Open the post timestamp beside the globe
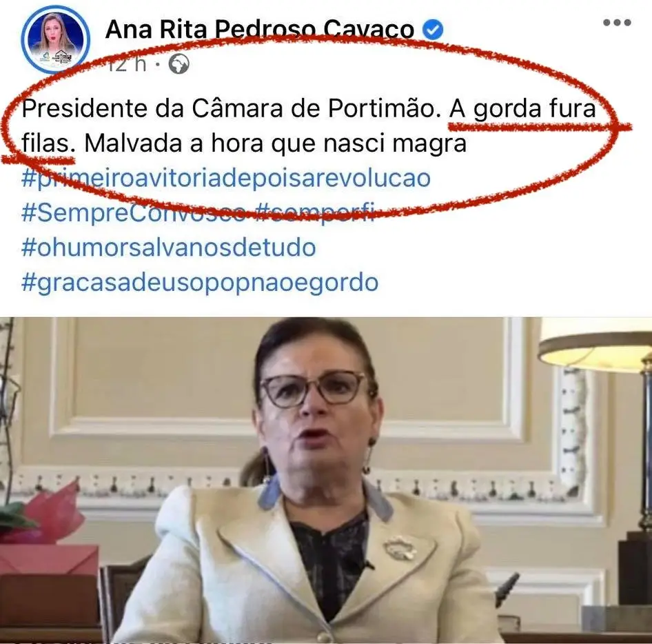 pos(128,65)
